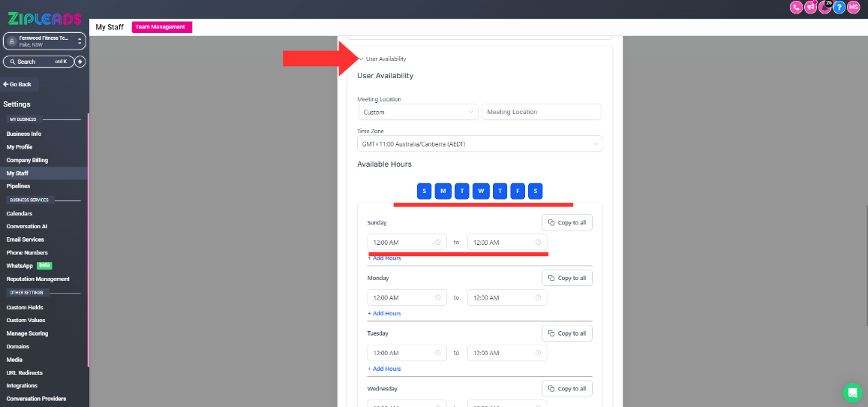Click Add Hours under Monday
868x407 pixels.
coord(384,313)
